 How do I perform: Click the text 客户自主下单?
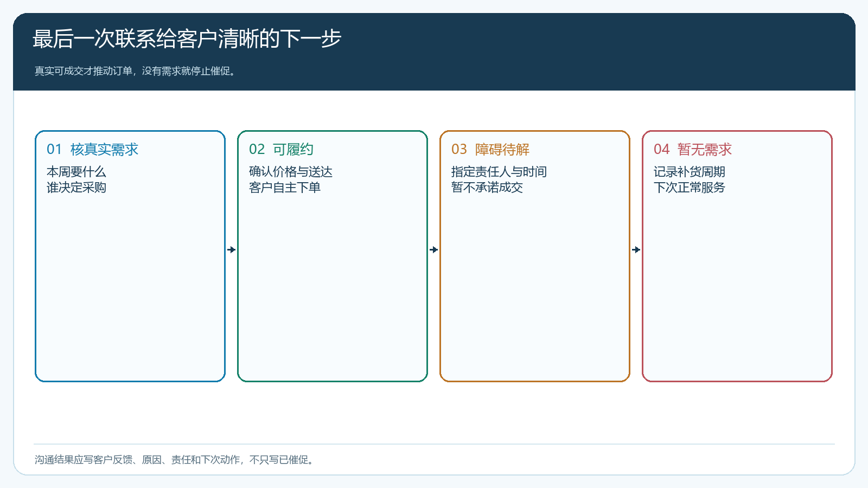tap(285, 188)
